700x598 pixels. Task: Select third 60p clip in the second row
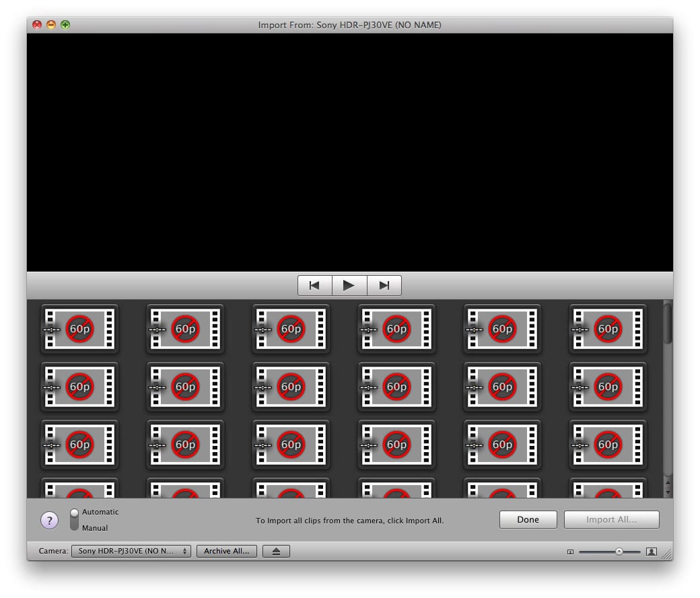(x=291, y=387)
